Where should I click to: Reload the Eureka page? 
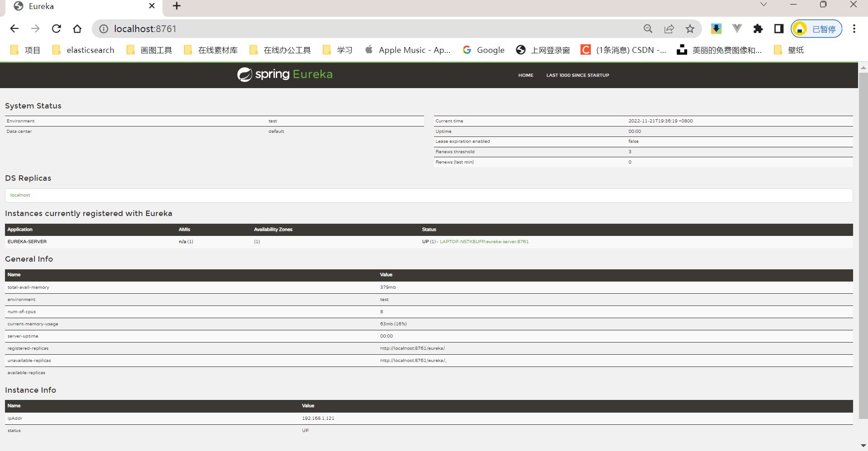[57, 29]
